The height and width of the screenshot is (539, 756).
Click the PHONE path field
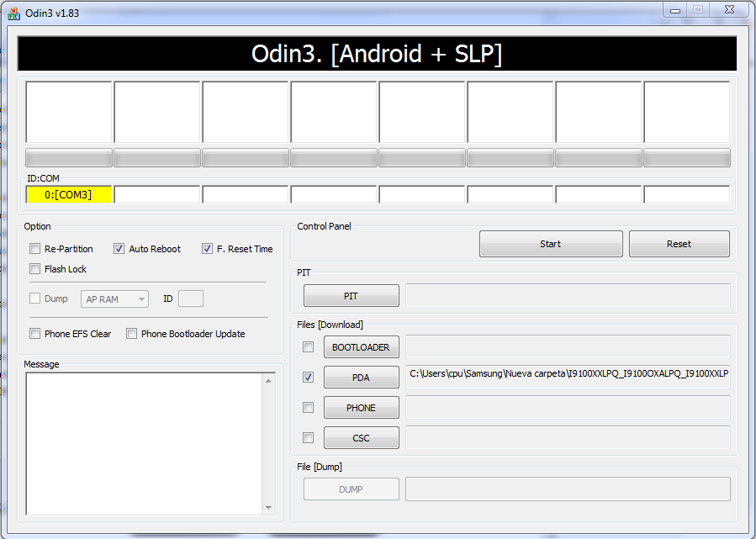[568, 408]
